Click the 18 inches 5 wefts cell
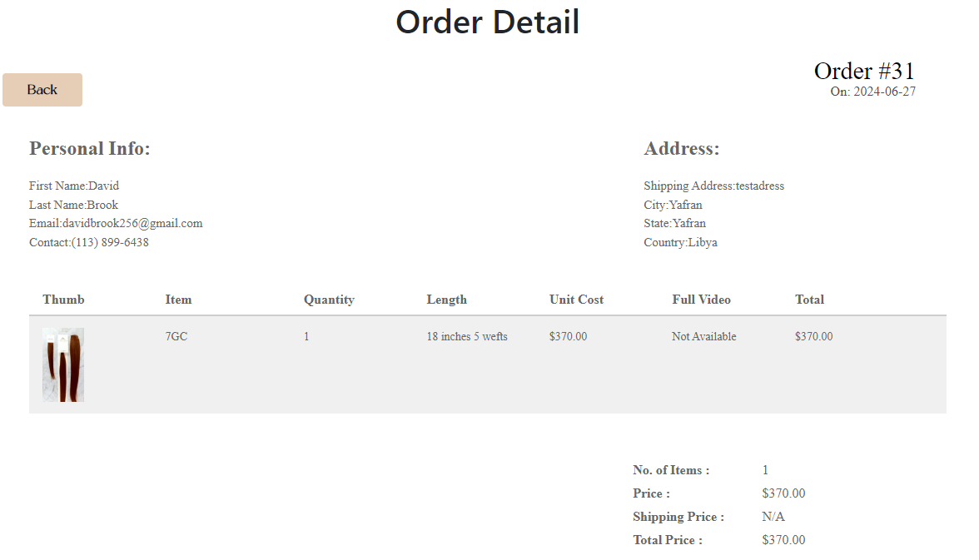 click(x=467, y=337)
